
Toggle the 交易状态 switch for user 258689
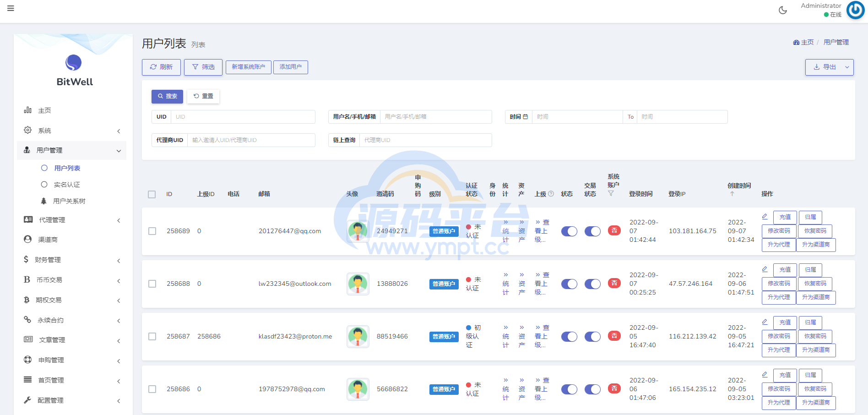[x=592, y=231]
